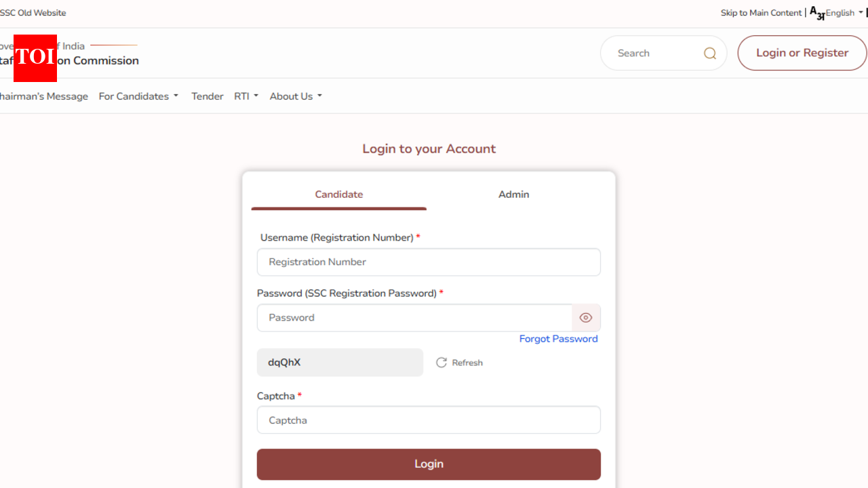Click into the Captcha input field

[429, 420]
